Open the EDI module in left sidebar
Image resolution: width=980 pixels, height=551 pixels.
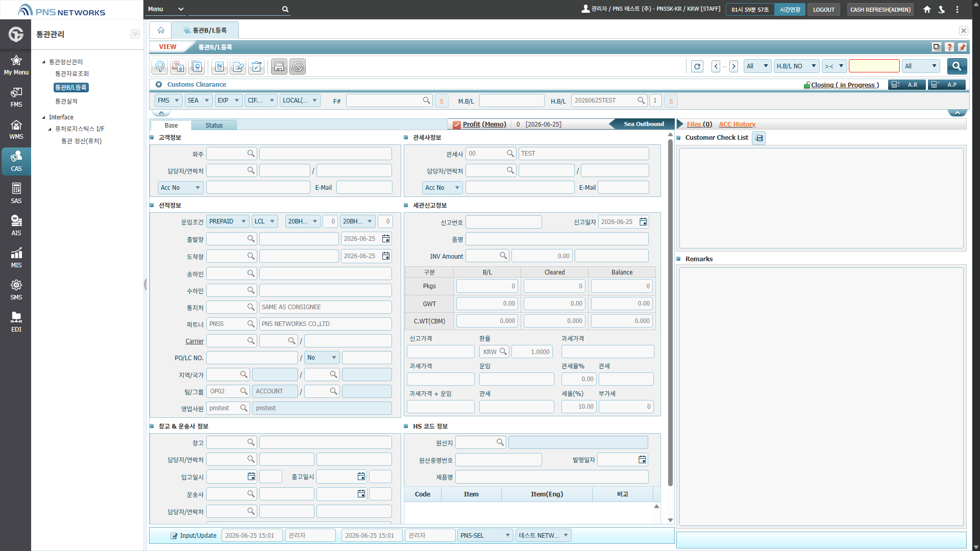click(x=16, y=322)
